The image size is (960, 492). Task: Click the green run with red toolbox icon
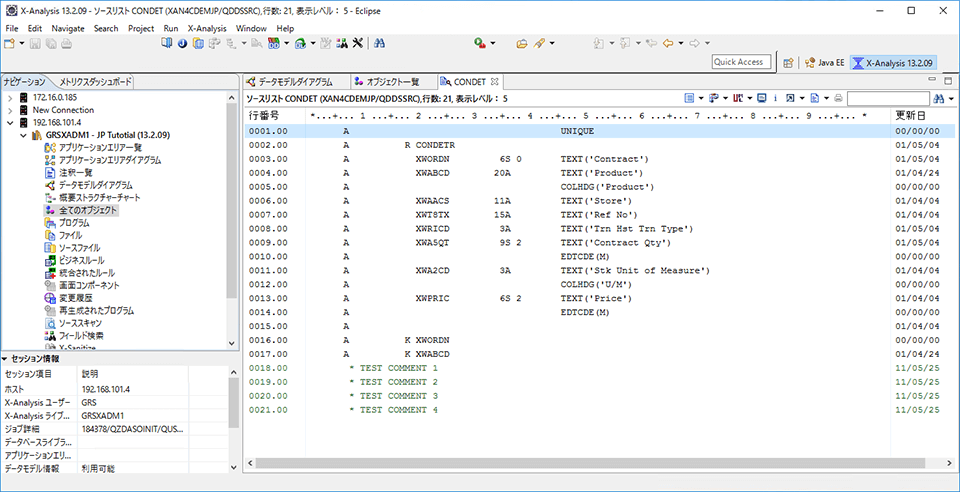(481, 43)
